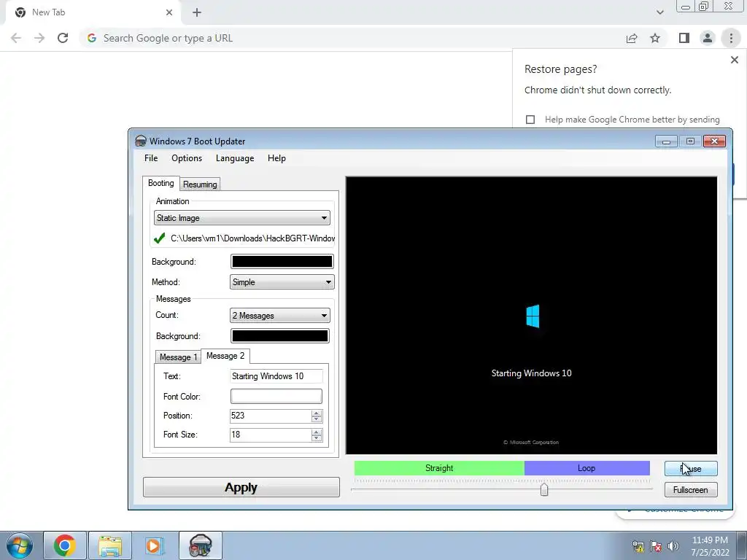Check the Help make Google Chrome better box
The height and width of the screenshot is (560, 747).
(530, 120)
